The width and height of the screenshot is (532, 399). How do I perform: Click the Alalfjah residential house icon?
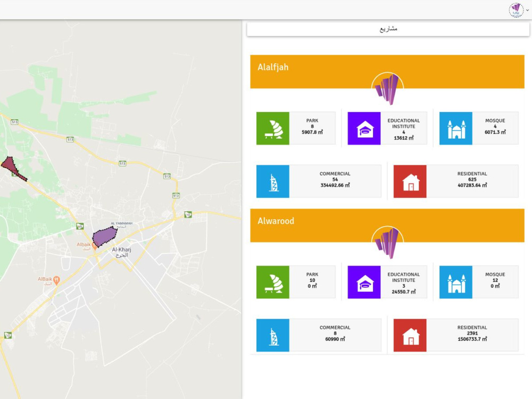(410, 181)
